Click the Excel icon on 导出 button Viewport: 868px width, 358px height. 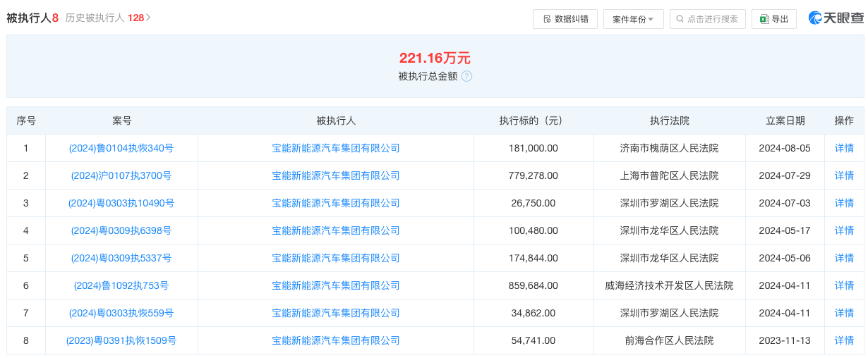(x=764, y=19)
